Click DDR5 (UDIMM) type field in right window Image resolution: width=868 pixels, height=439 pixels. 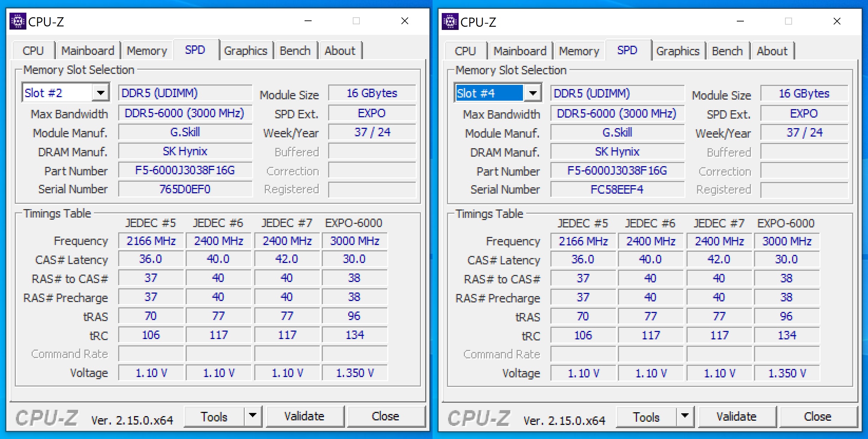pyautogui.click(x=618, y=93)
